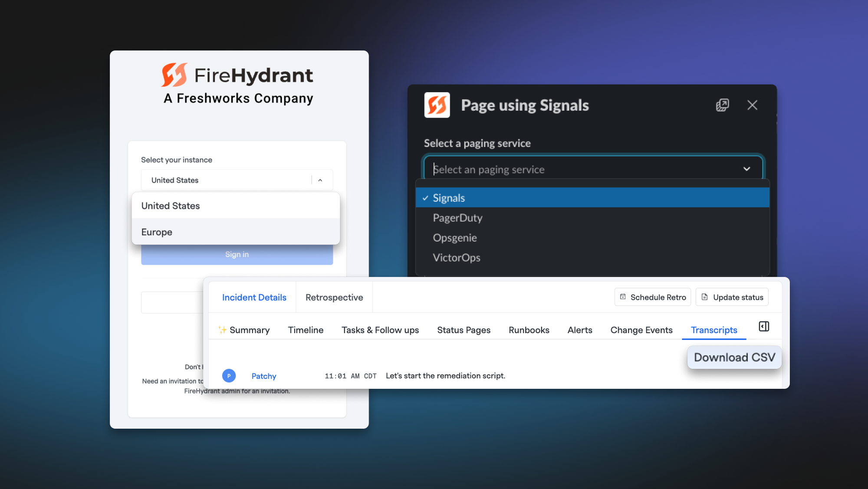Select Signals paging service option
Viewport: 868px width, 489px height.
(592, 198)
